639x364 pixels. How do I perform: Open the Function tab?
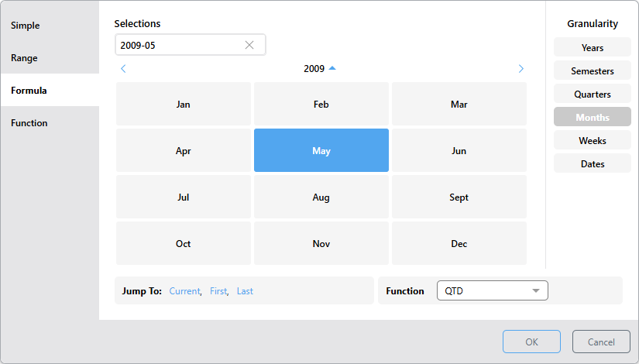[x=29, y=123]
